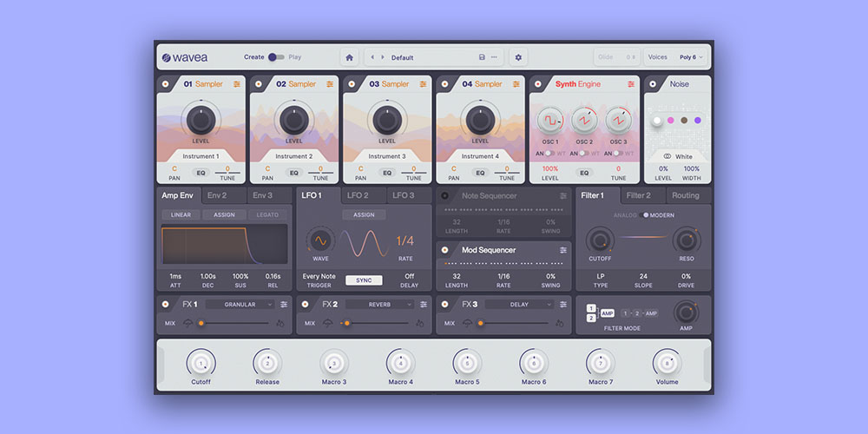Open Instrument 1 selector

click(201, 156)
